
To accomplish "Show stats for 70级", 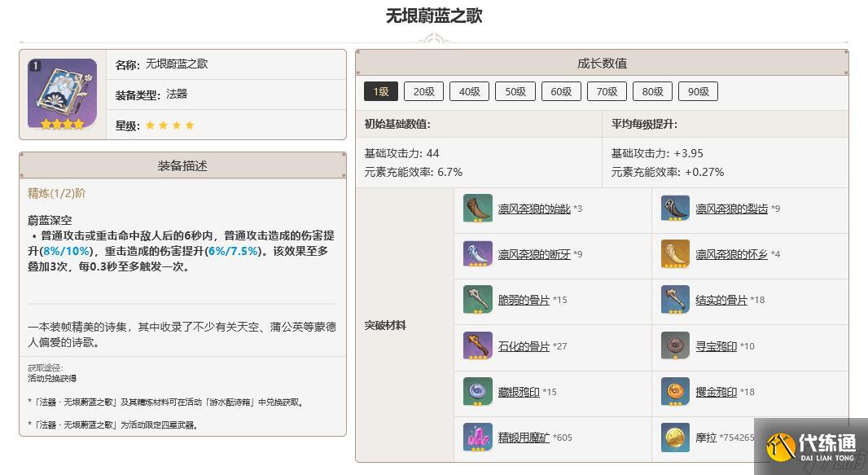I will point(607,91).
